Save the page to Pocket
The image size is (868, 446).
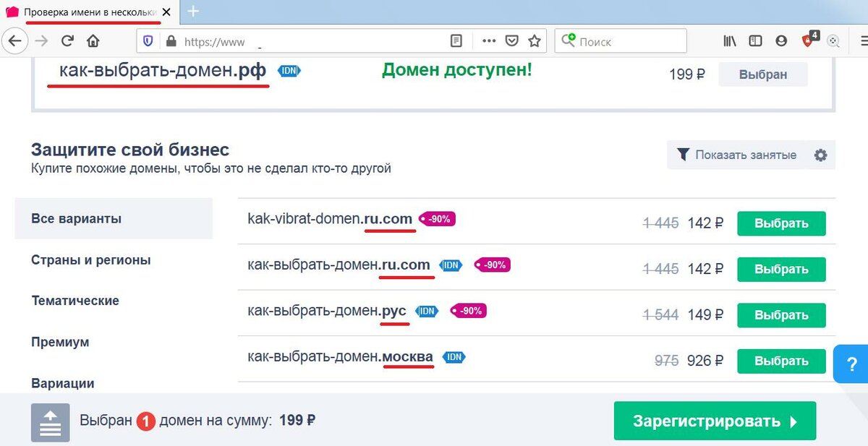[x=511, y=41]
